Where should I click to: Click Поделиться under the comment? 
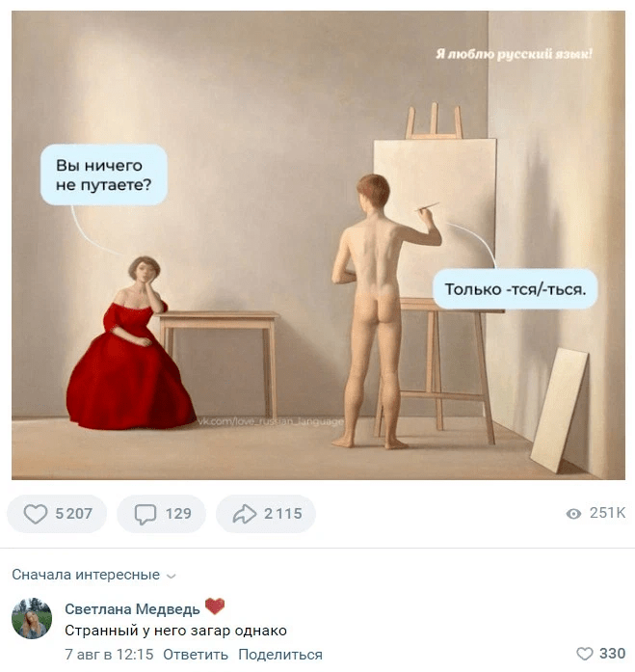click(280, 655)
